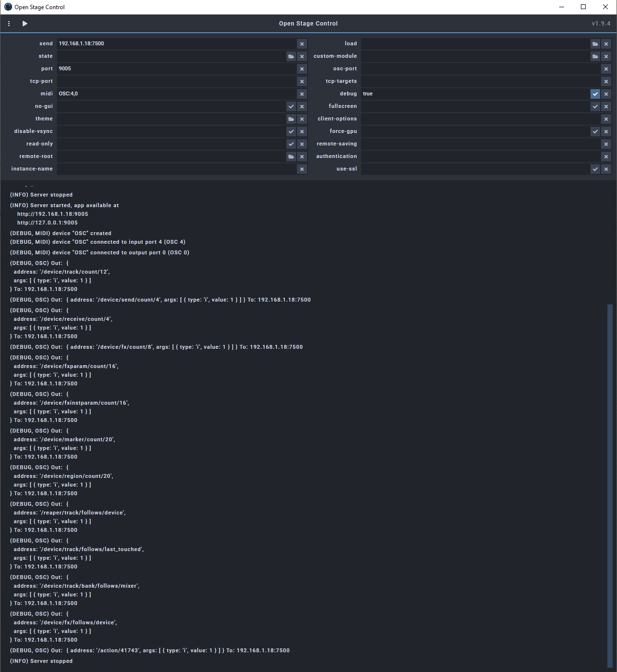Browse for a theme file
617x672 pixels.
[291, 119]
